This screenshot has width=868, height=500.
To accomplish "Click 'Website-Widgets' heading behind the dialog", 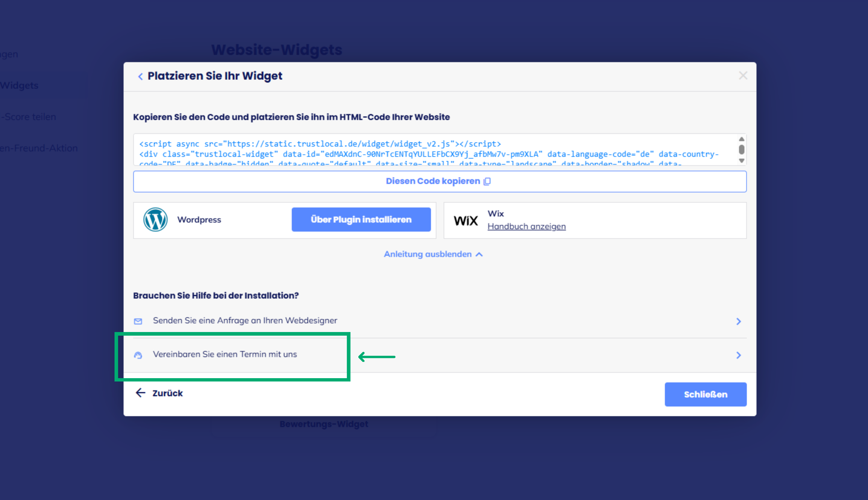I will coord(277,50).
